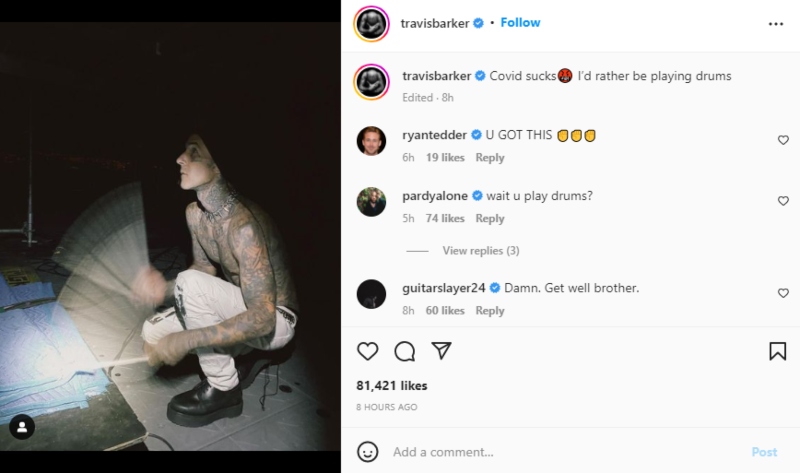Reply to guitarslayer24's comment
This screenshot has width=800, height=473.
(490, 311)
